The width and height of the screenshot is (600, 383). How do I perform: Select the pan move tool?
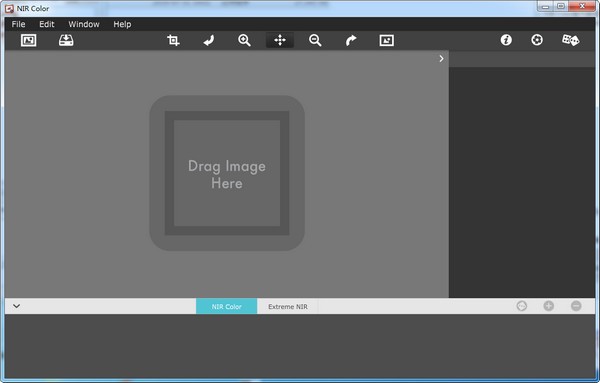[x=280, y=40]
